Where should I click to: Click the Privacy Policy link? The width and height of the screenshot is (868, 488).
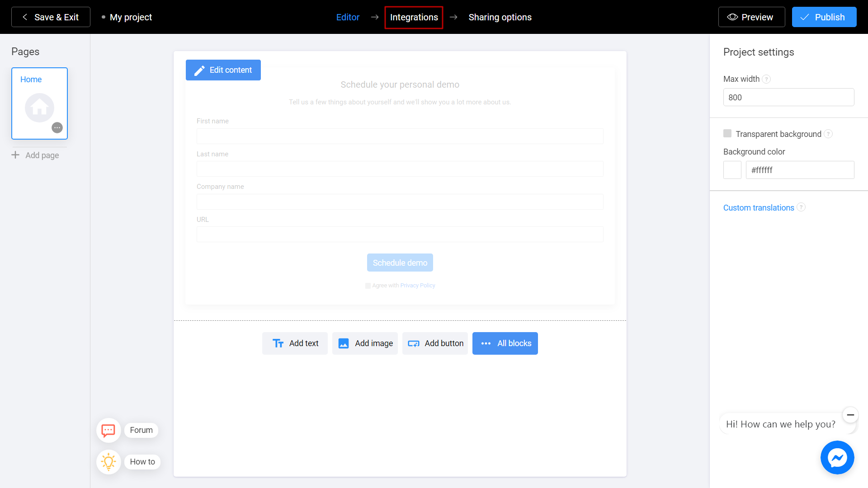417,285
